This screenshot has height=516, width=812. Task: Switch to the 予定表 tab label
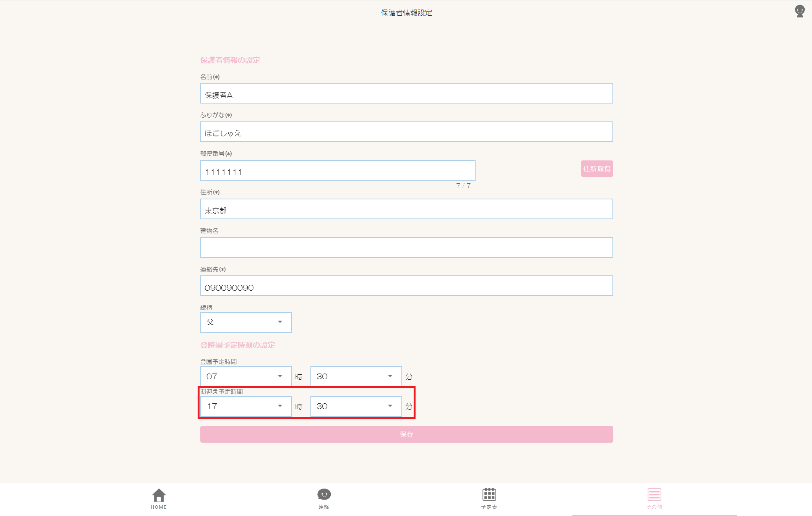coord(489,507)
